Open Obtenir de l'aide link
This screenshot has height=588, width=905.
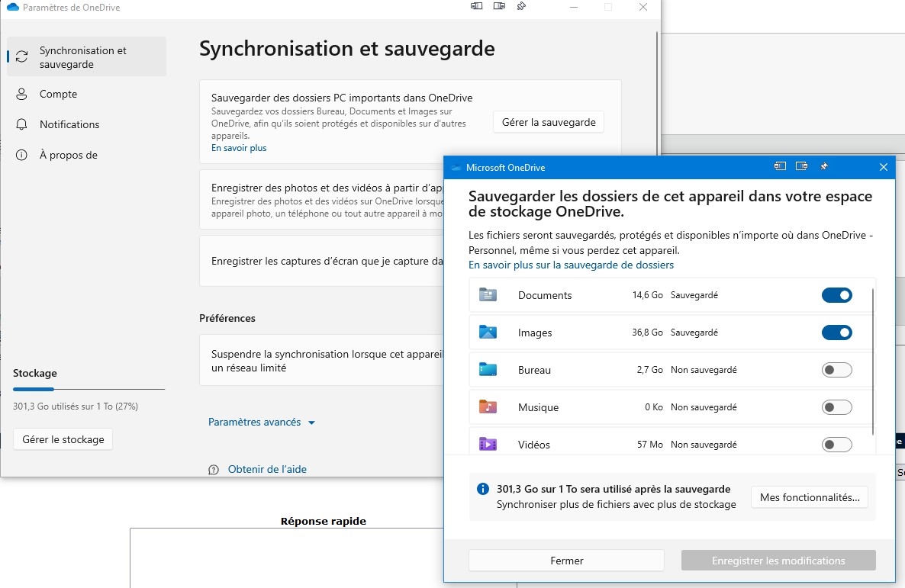click(267, 470)
